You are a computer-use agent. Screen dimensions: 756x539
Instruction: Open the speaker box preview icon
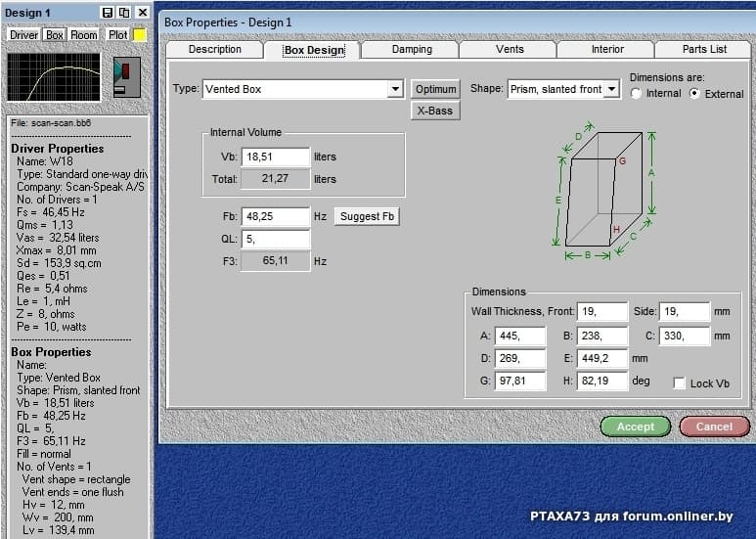tap(127, 77)
